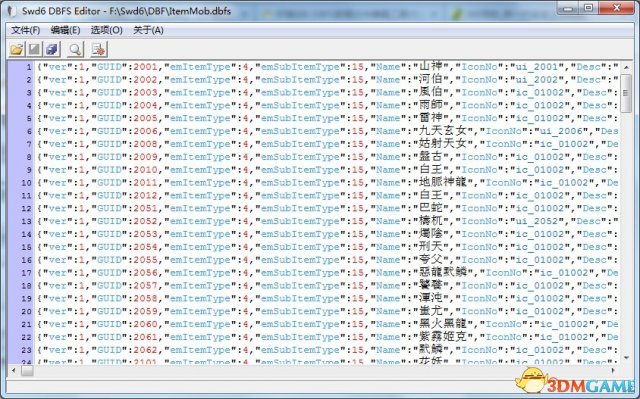Click the horizontal scrollbar right arrow
The image size is (640, 399).
pos(613,370)
